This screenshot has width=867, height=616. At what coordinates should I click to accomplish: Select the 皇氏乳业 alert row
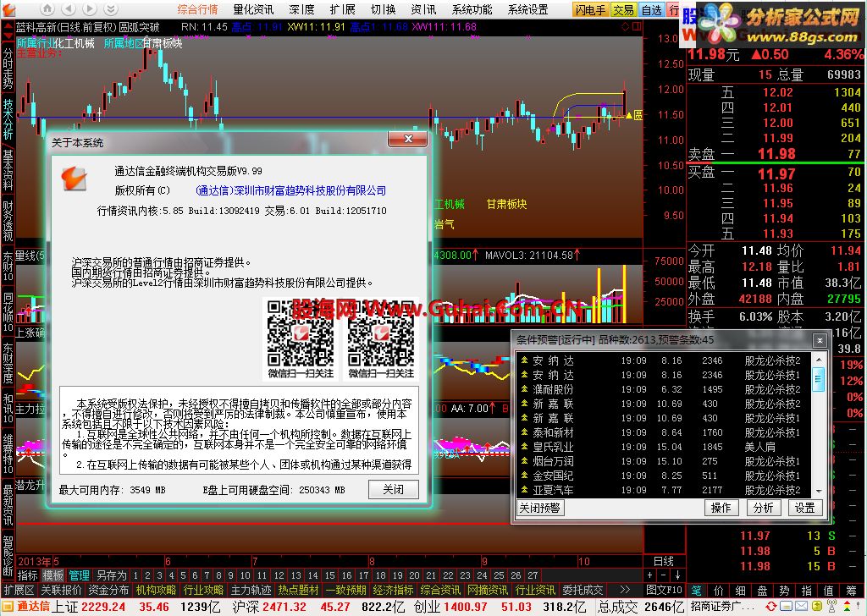(664, 447)
